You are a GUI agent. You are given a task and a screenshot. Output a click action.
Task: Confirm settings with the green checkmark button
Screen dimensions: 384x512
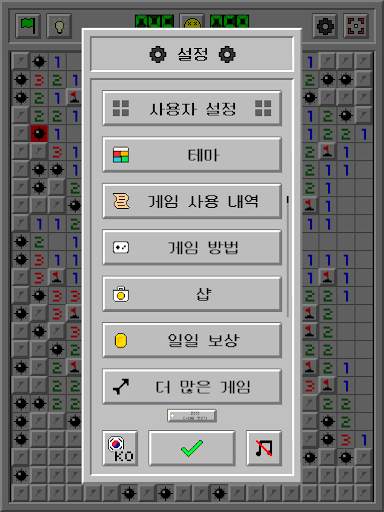coord(192,448)
